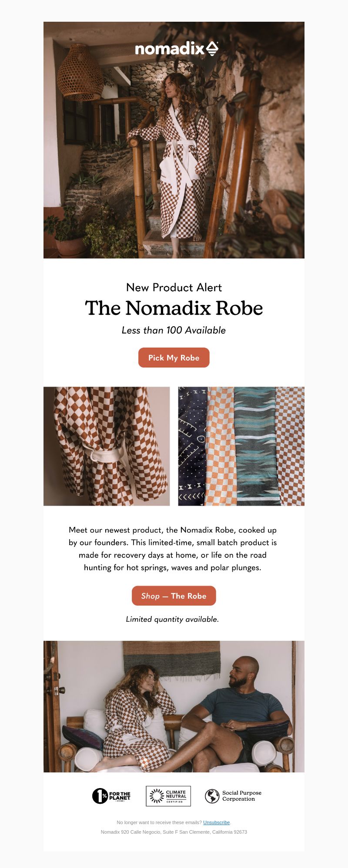Viewport: 348px width, 868px height.
Task: Click the Nomadix San Clemente address line
Action: coord(174,832)
